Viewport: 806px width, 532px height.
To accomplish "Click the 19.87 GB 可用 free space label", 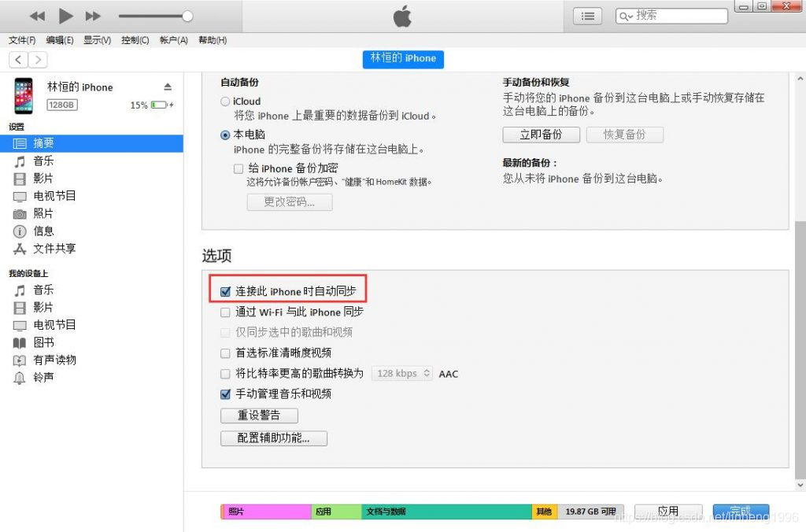I will pyautogui.click(x=590, y=512).
